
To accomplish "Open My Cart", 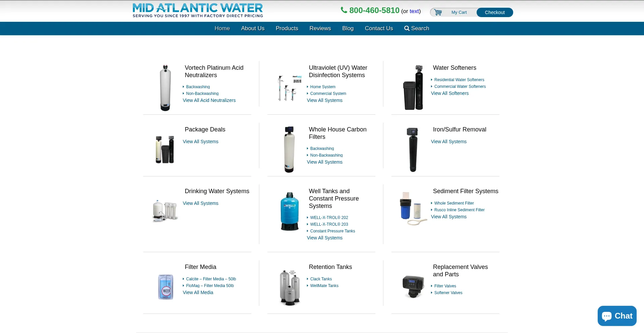I will pyautogui.click(x=459, y=12).
